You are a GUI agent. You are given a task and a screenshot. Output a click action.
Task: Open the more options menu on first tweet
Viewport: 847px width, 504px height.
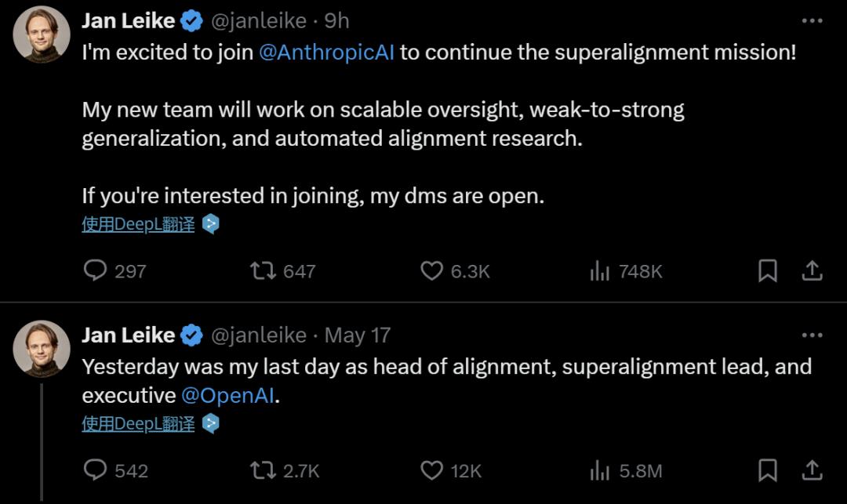pyautogui.click(x=812, y=21)
